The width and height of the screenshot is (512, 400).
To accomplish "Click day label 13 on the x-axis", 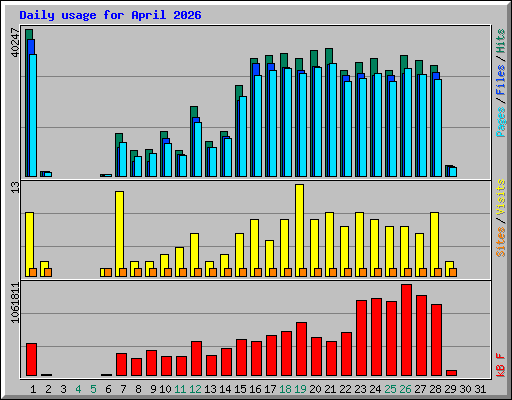I will tap(210, 389).
